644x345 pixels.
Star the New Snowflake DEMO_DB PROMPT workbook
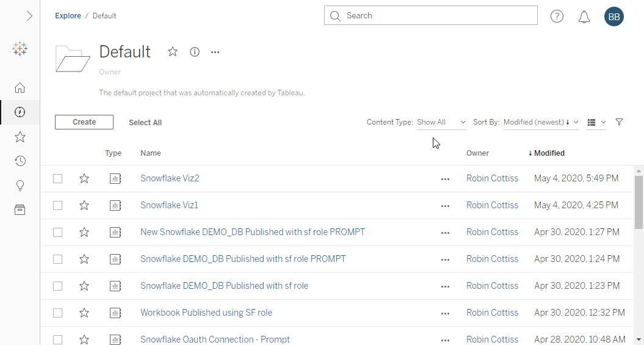(84, 232)
